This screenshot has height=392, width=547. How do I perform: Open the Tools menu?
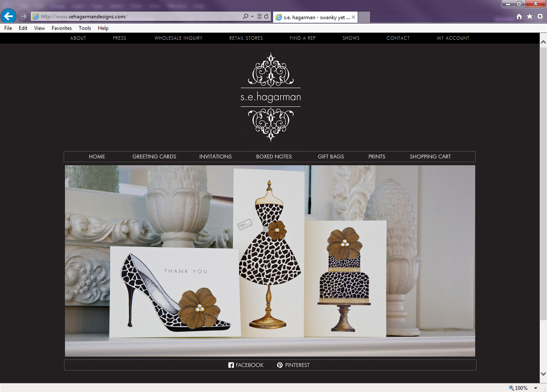click(x=85, y=28)
